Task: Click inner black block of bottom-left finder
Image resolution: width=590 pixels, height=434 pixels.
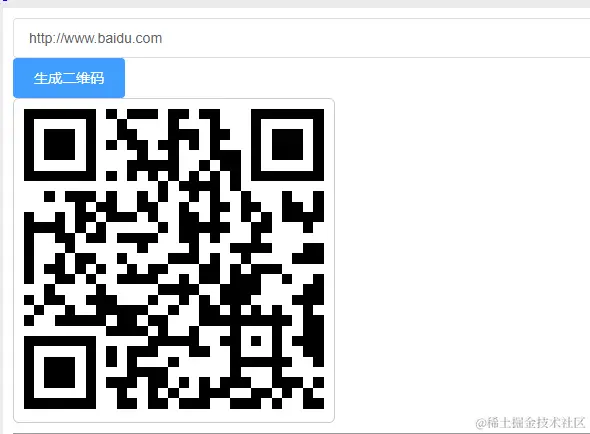Action: pos(60,373)
